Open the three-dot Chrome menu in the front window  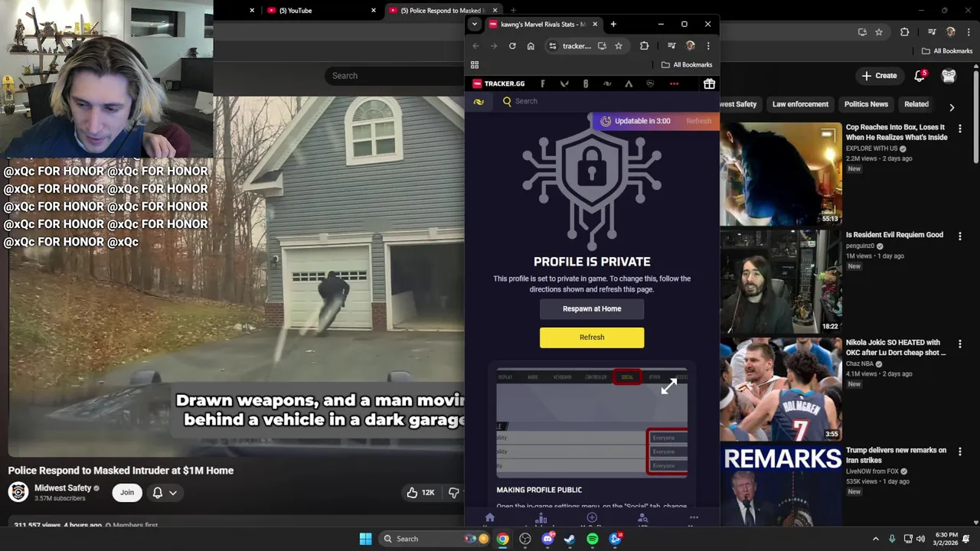[708, 46]
